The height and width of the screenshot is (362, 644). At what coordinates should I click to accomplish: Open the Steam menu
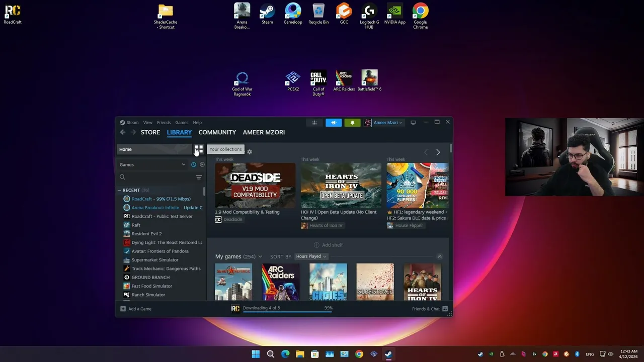(133, 123)
